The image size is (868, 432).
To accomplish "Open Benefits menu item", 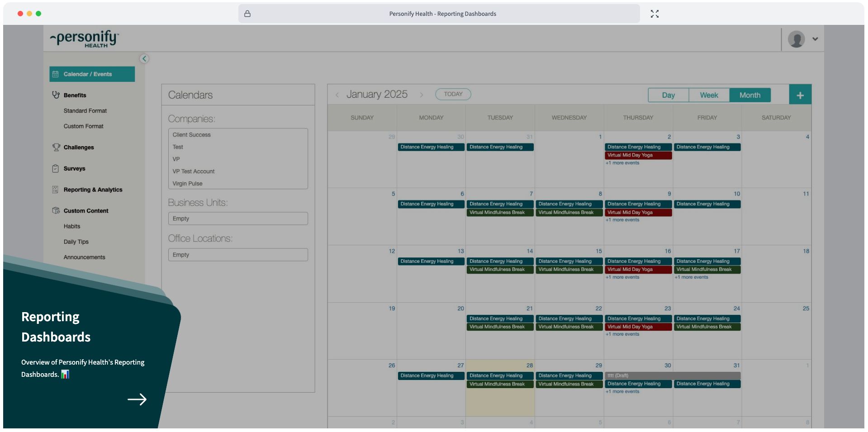I will point(75,95).
